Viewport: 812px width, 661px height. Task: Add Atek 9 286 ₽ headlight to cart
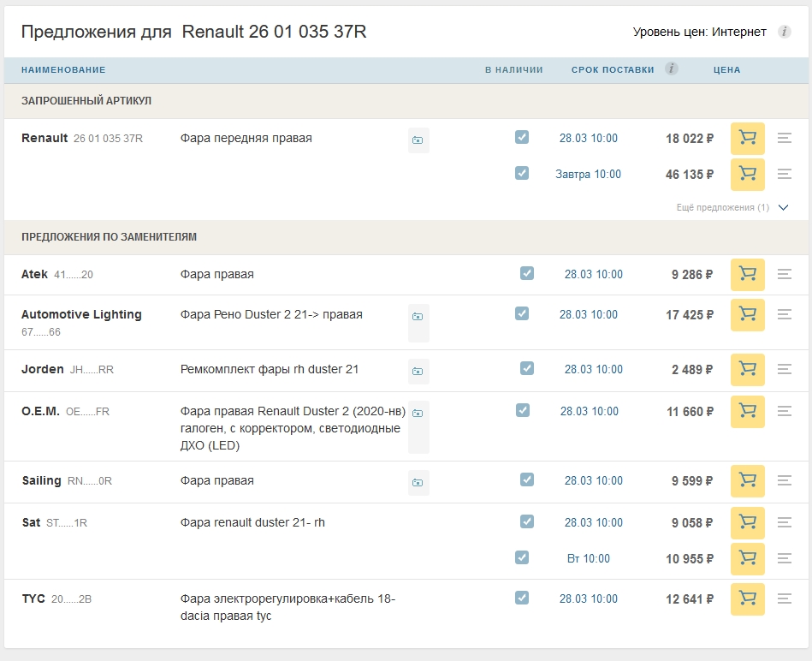[x=747, y=274]
